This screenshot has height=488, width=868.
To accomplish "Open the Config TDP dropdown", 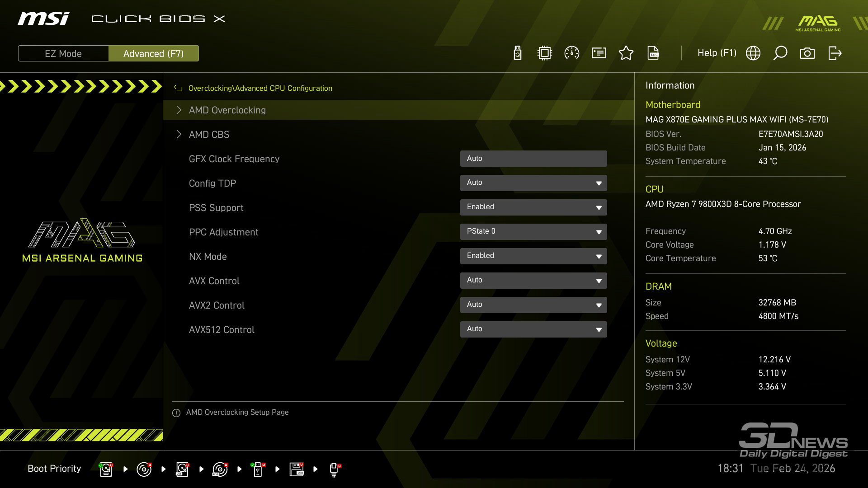I will [533, 183].
